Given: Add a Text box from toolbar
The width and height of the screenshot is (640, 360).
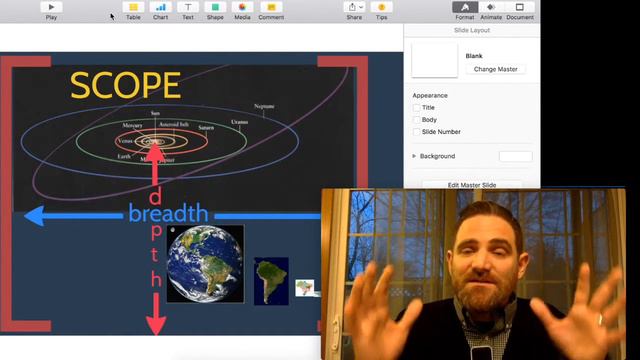Looking at the screenshot, I should (x=188, y=7).
